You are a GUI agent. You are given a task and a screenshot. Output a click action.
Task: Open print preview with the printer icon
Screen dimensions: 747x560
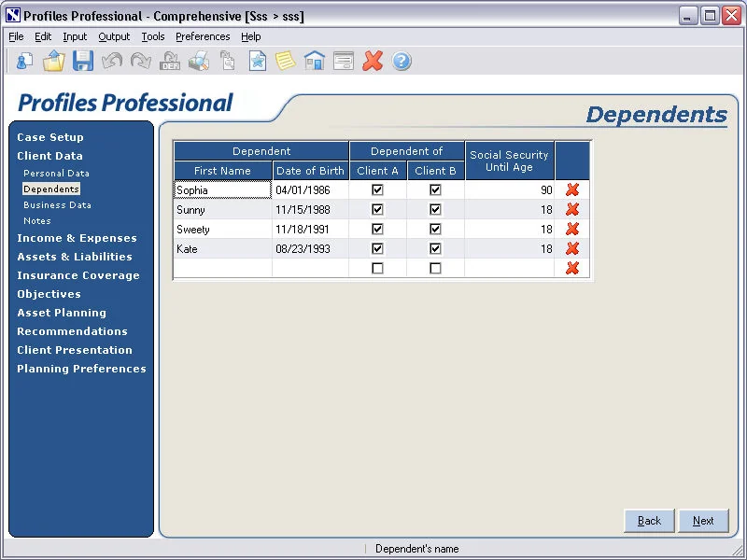click(199, 61)
